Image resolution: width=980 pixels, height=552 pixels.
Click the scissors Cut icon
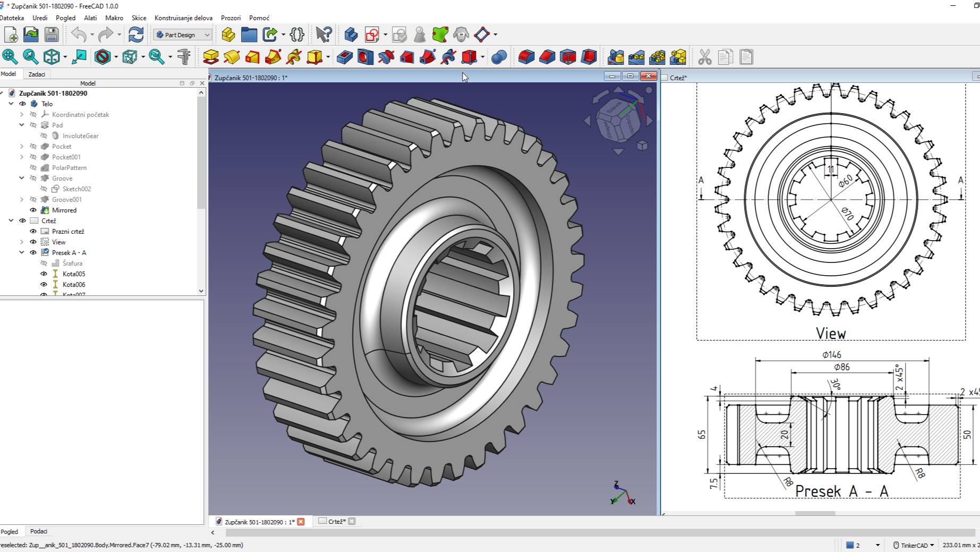705,57
